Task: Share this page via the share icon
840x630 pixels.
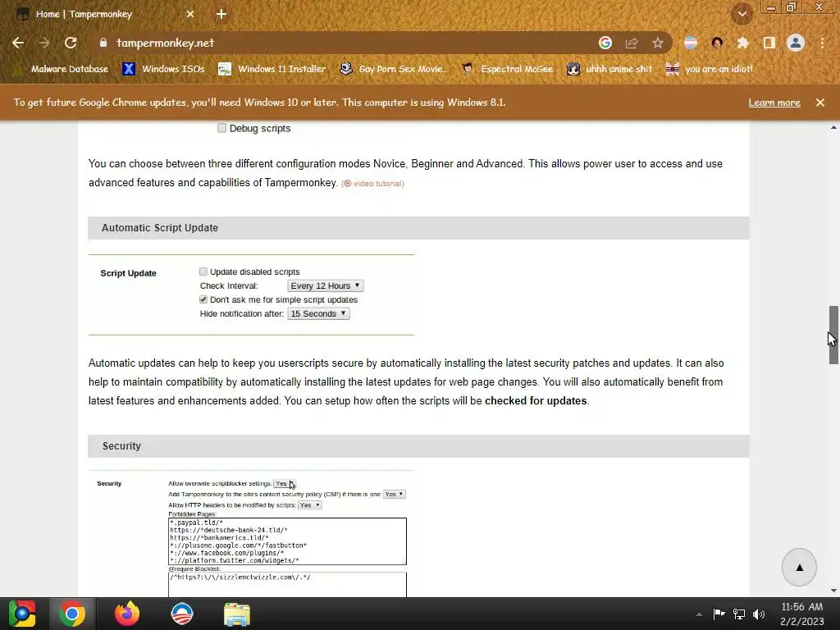Action: click(632, 43)
